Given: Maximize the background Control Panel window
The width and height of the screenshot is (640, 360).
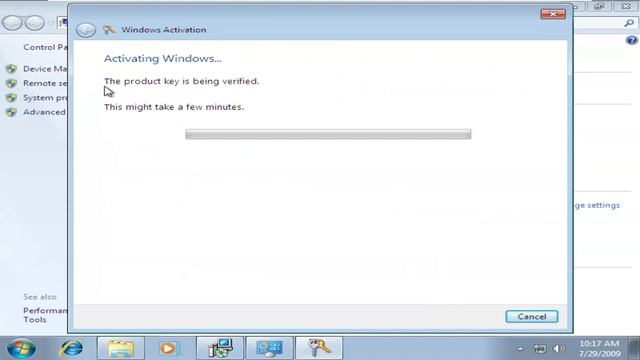Looking at the screenshot, I should (x=599, y=6).
